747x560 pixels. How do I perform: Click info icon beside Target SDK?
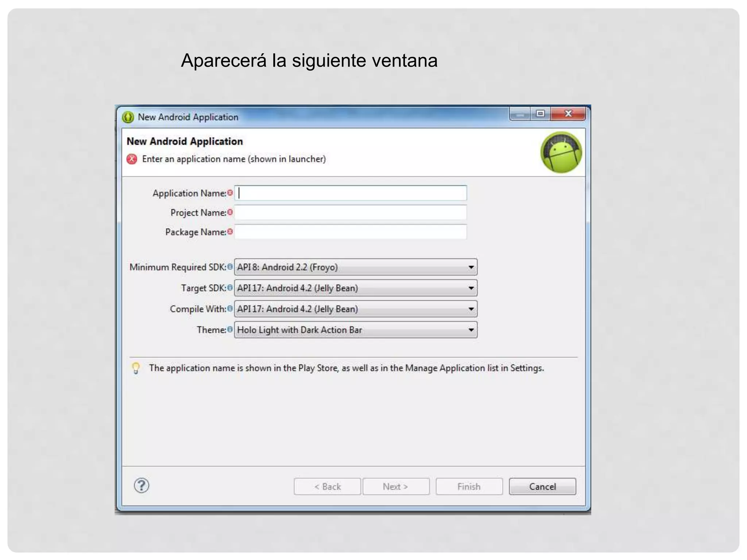[x=230, y=287]
